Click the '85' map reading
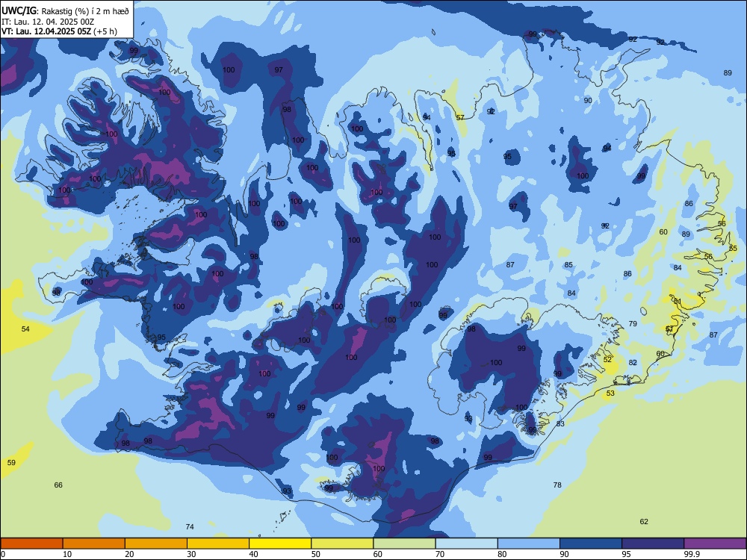Image resolution: width=747 pixels, height=560 pixels. tap(568, 265)
